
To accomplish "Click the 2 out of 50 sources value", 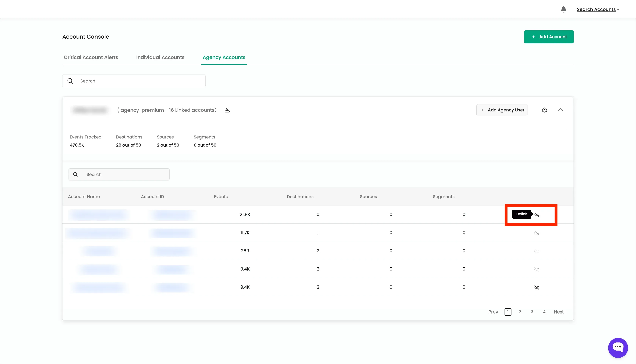I will point(168,145).
